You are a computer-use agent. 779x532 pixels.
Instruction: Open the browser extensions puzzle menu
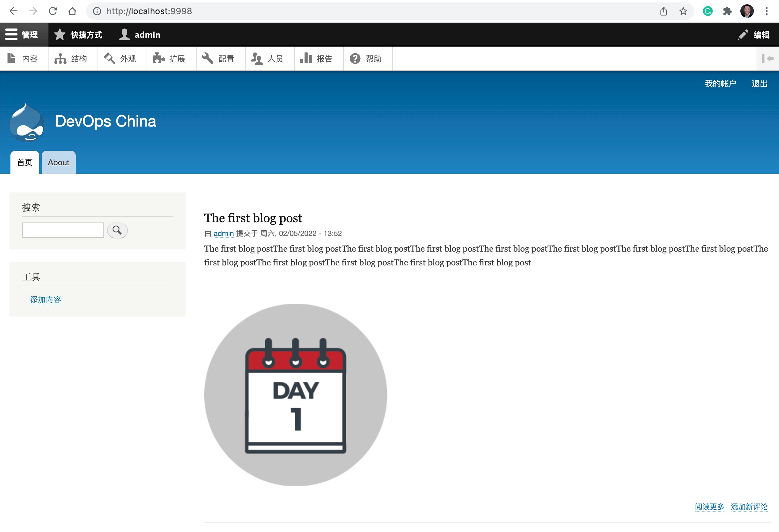[x=728, y=11]
